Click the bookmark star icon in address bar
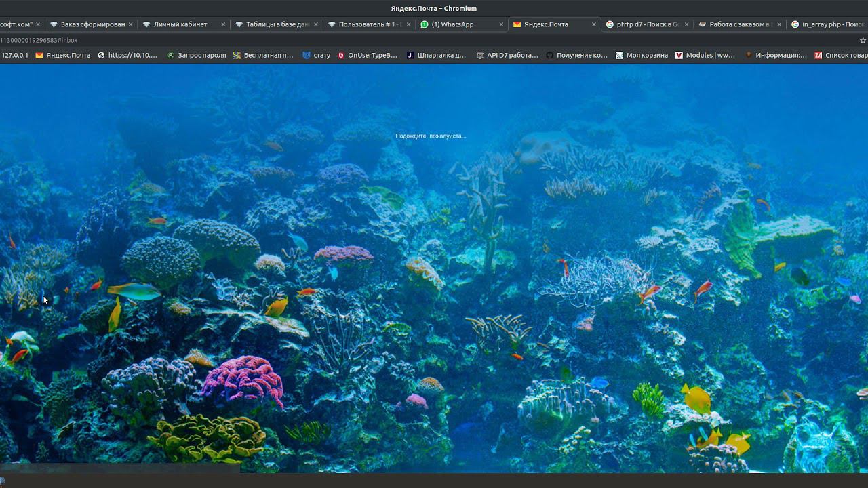868x488 pixels. pos(863,40)
